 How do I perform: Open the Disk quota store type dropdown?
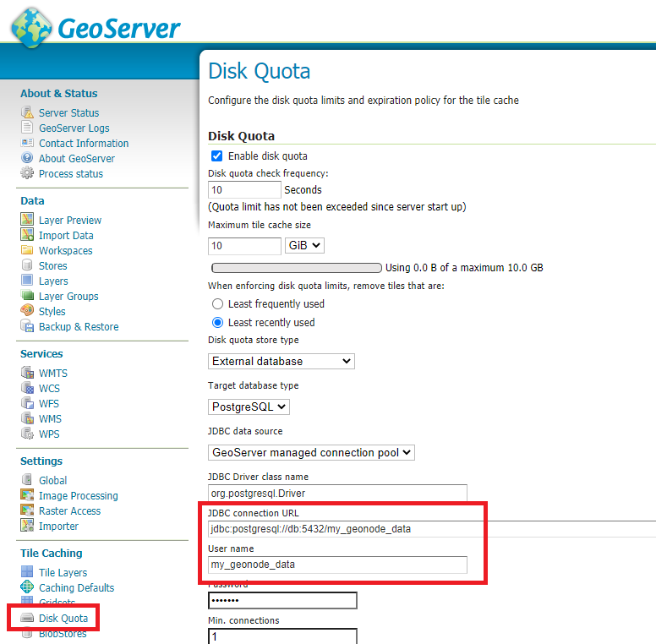(281, 362)
